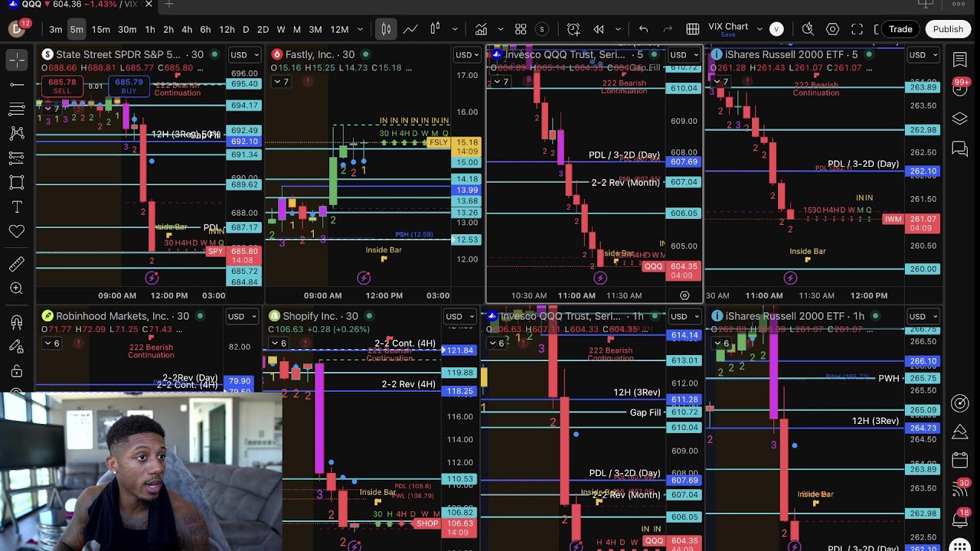Open the chats panel on the right
Viewport: 980px width, 551px height.
[960, 148]
